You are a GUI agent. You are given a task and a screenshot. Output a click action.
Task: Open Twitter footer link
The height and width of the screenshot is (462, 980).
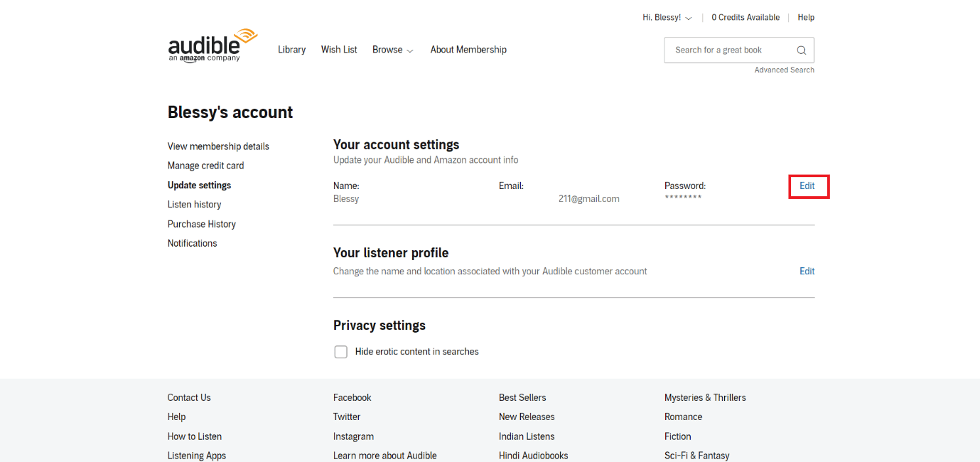tap(347, 417)
